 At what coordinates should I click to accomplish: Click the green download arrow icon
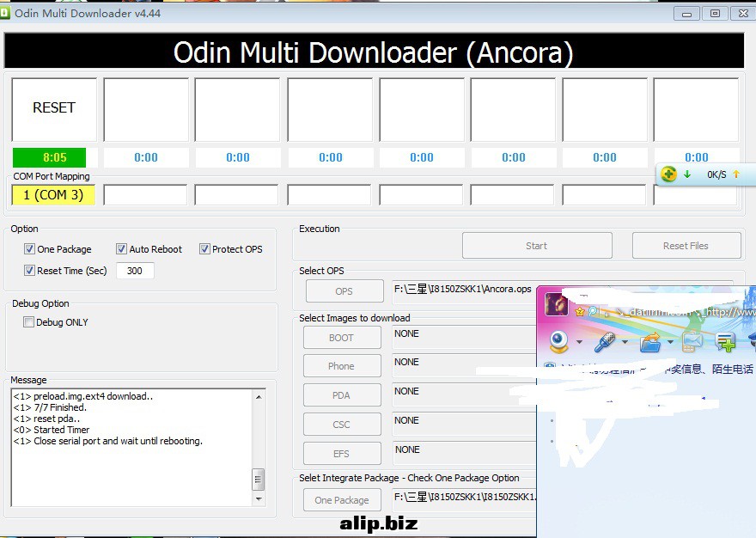(x=687, y=174)
